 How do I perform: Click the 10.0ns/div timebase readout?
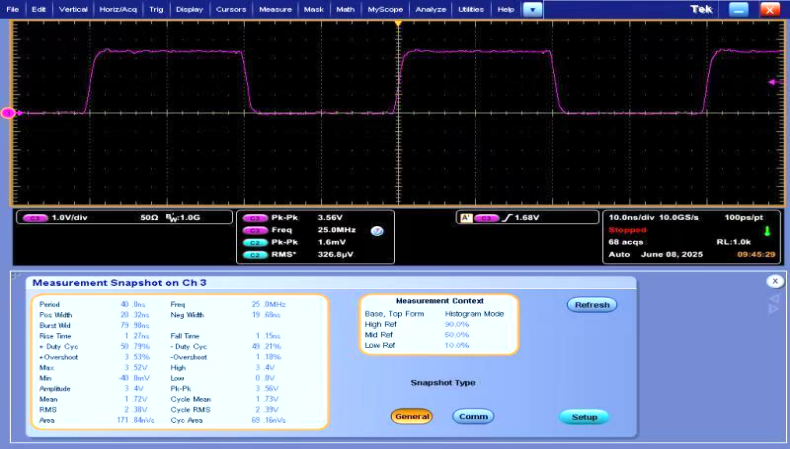(x=631, y=218)
